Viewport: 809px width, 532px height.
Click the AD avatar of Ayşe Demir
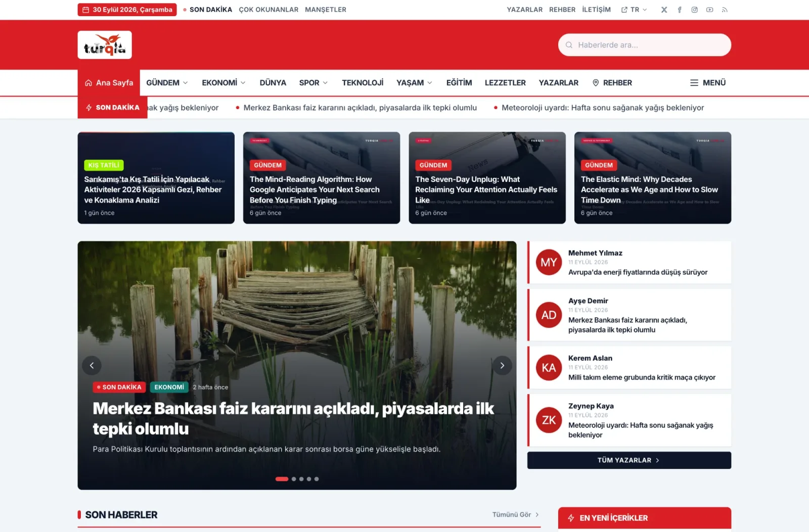click(x=549, y=315)
